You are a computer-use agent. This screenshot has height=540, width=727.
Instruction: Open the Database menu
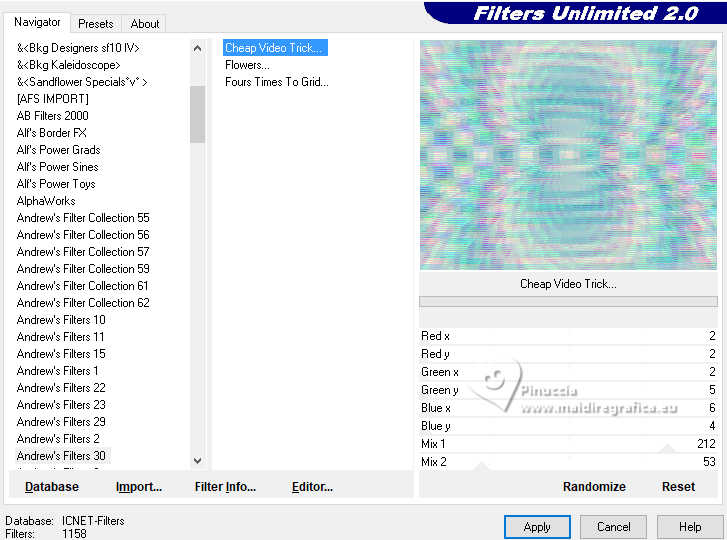click(x=52, y=487)
